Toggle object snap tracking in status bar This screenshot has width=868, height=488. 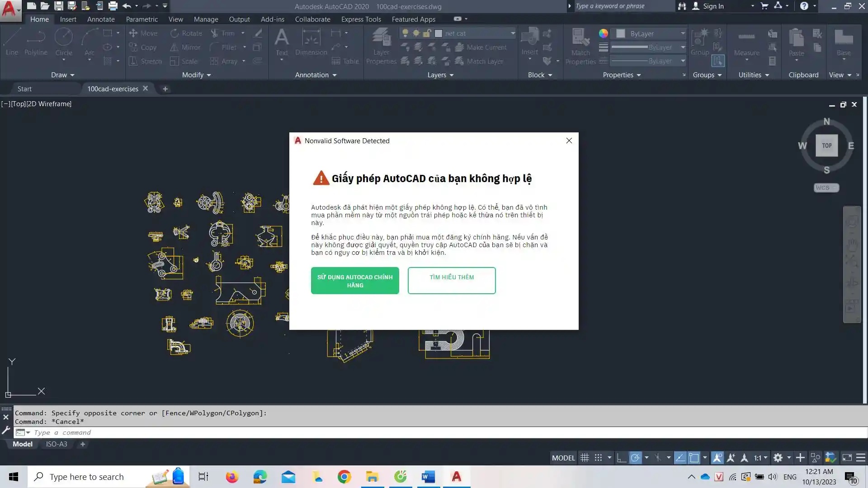click(x=680, y=458)
